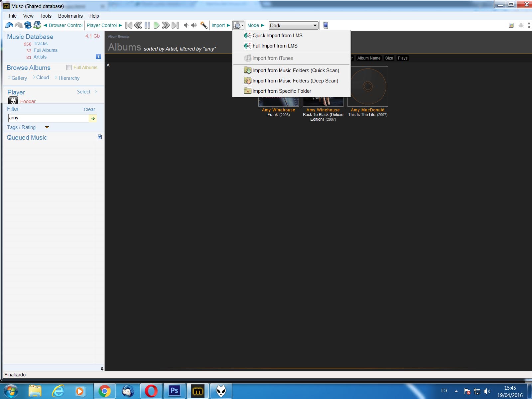Image resolution: width=532 pixels, height=399 pixels.
Task: Choose Import from iTunes
Action: 291,58
